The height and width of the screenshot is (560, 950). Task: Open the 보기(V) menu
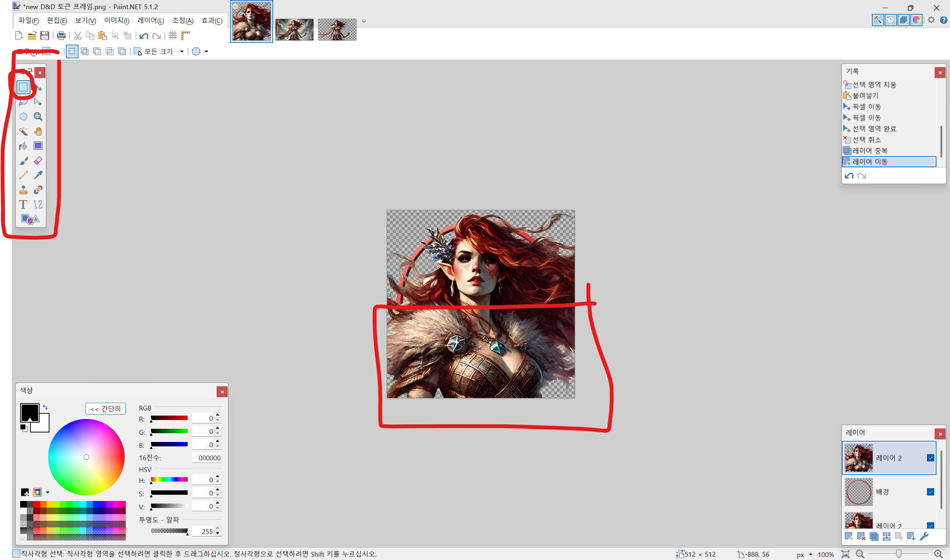85,21
